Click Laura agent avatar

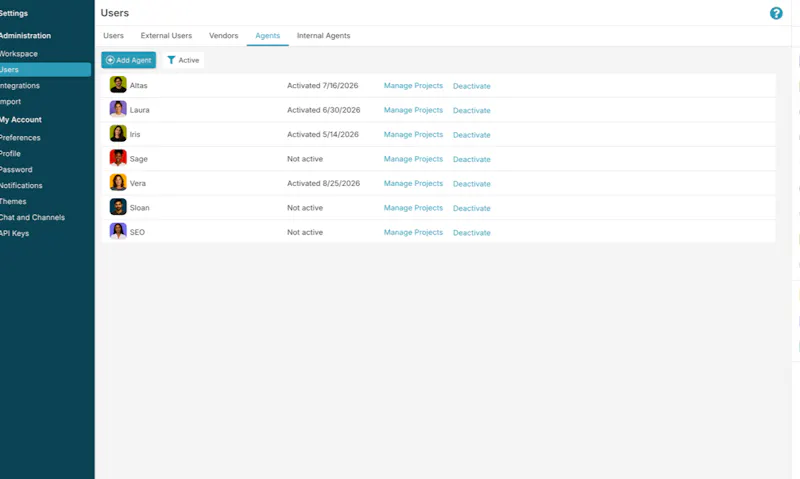[118, 109]
